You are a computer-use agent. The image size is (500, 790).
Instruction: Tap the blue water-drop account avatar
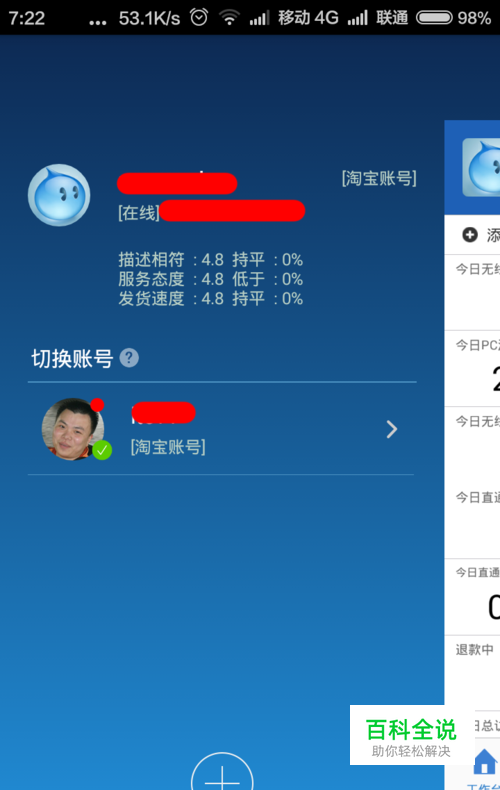(x=59, y=194)
